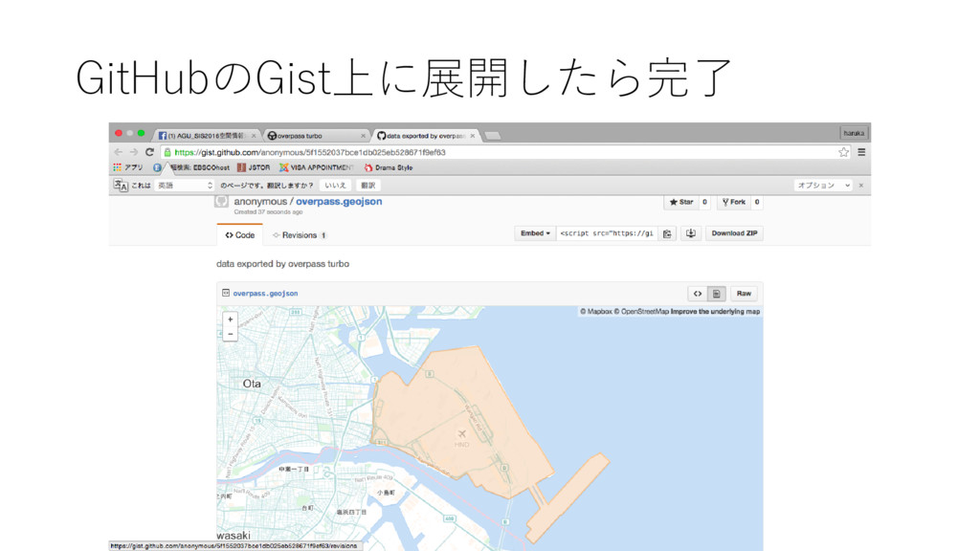Viewport: 980px width, 551px height.
Task: Open the Raw file view
Action: (x=744, y=294)
